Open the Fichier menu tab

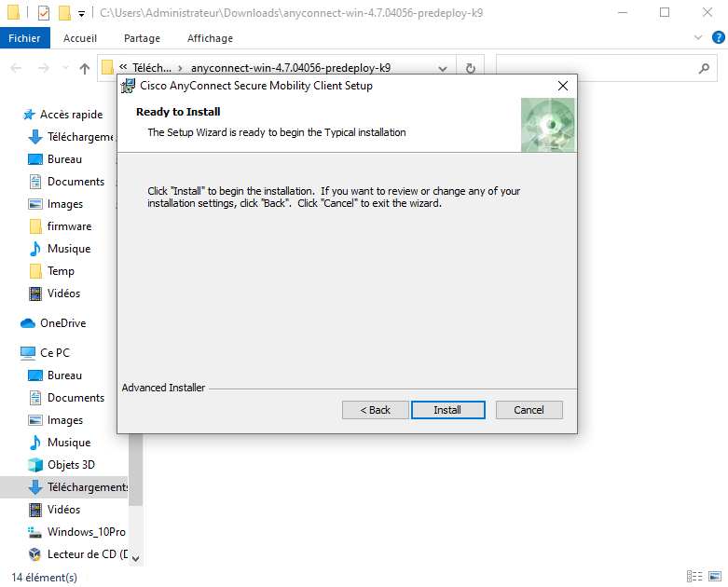(24, 38)
